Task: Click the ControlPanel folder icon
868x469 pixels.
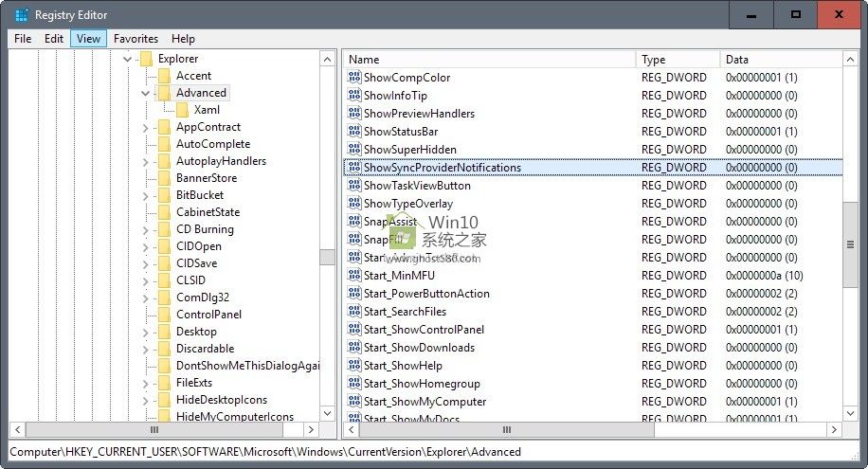Action: click(165, 315)
